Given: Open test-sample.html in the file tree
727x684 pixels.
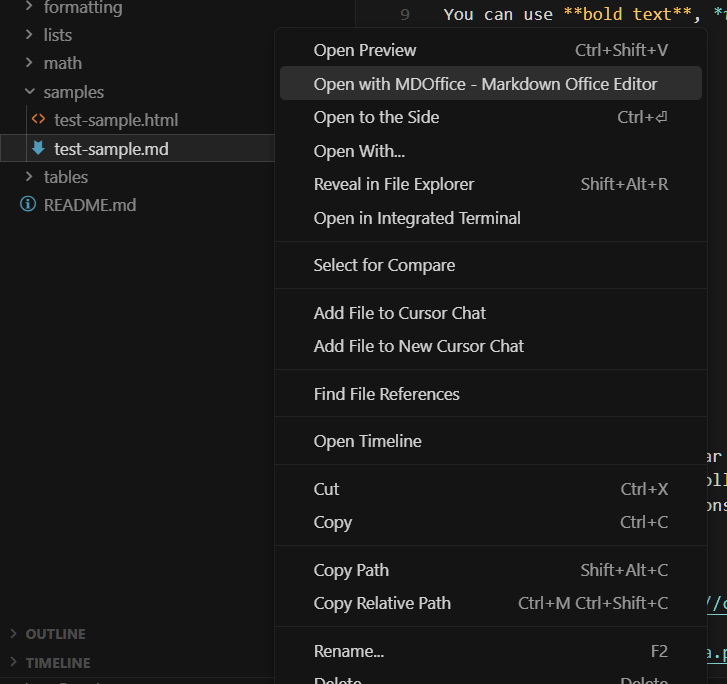Looking at the screenshot, I should (x=116, y=120).
